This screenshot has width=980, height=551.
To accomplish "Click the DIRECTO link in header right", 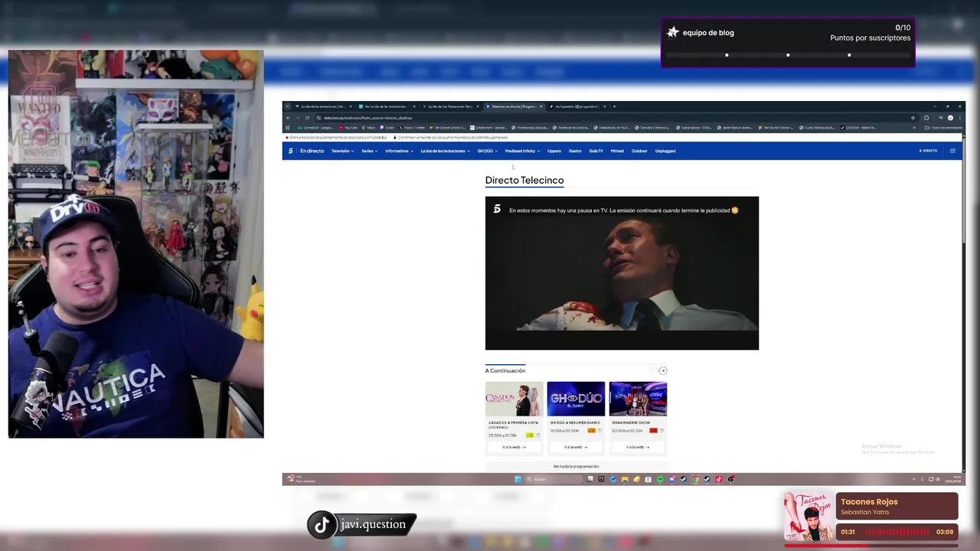I will point(928,151).
